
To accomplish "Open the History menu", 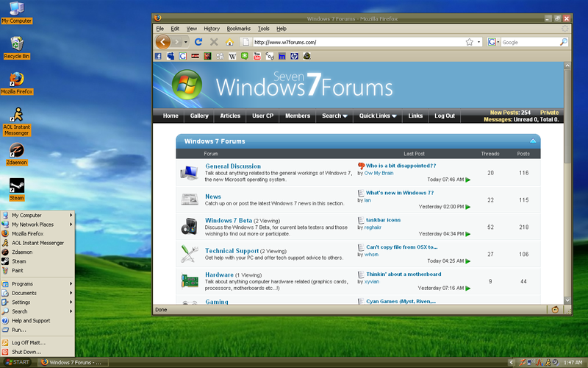I will 212,29.
